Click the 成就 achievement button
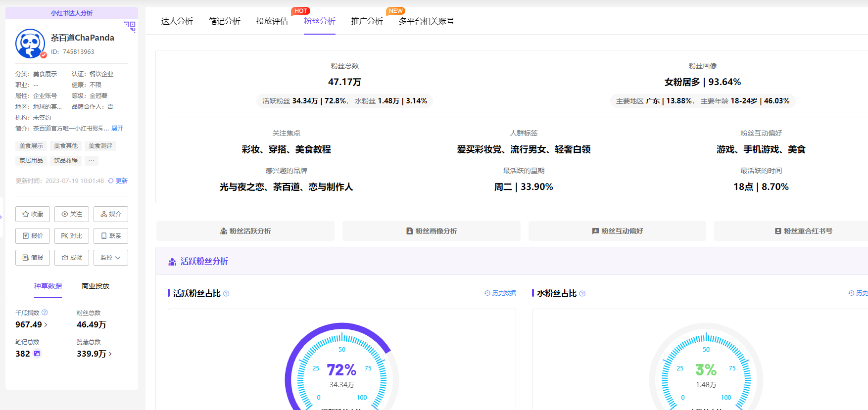Viewport: 868px width, 410px height. click(x=72, y=258)
